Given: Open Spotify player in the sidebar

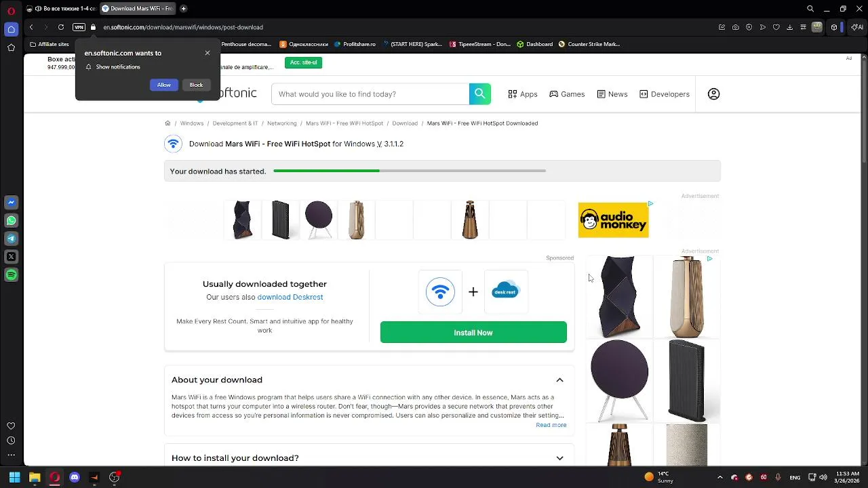Looking at the screenshot, I should point(11,275).
